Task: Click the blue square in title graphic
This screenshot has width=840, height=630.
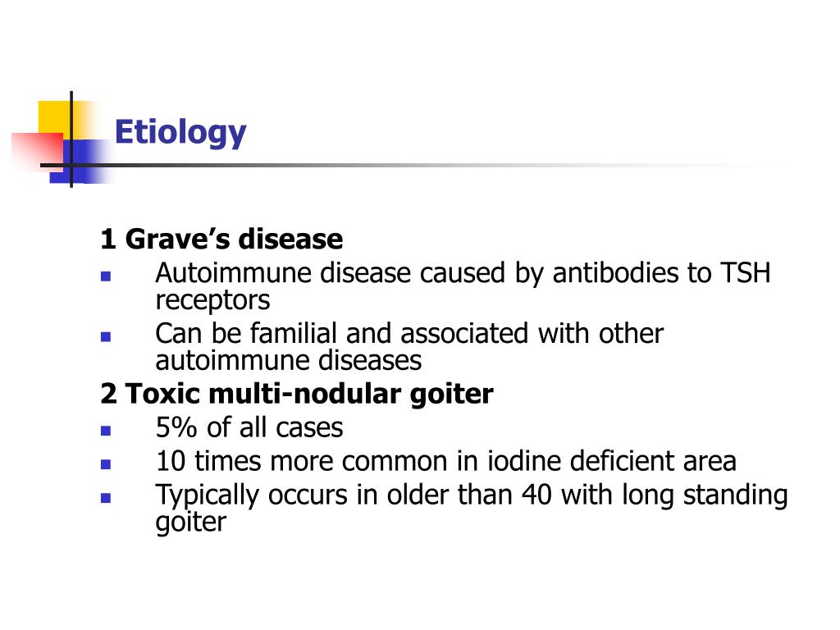Action: [80, 162]
